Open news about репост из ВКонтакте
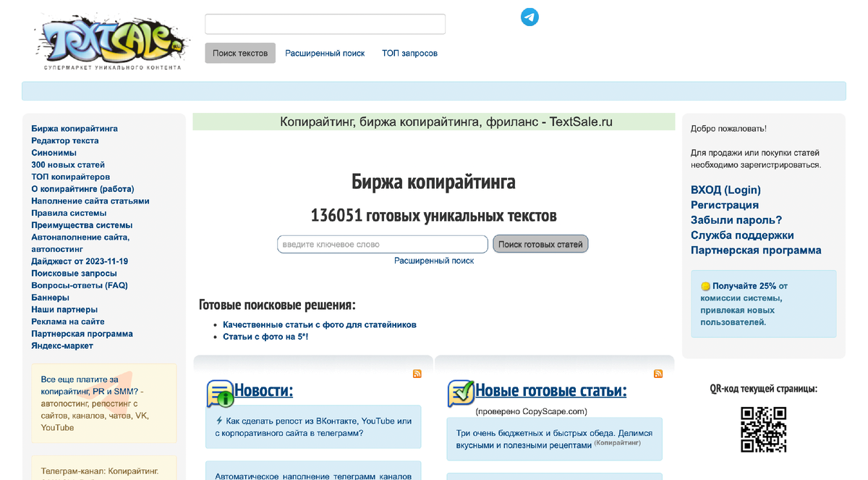 click(x=313, y=427)
